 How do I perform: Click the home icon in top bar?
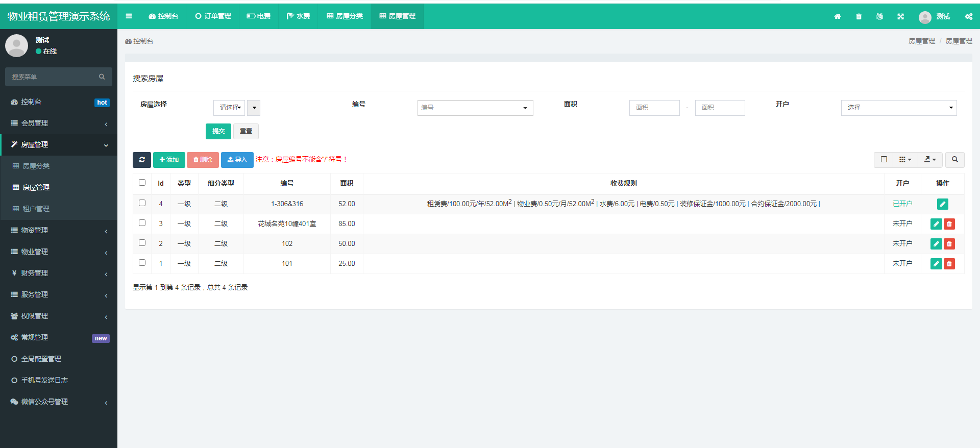[x=838, y=16]
